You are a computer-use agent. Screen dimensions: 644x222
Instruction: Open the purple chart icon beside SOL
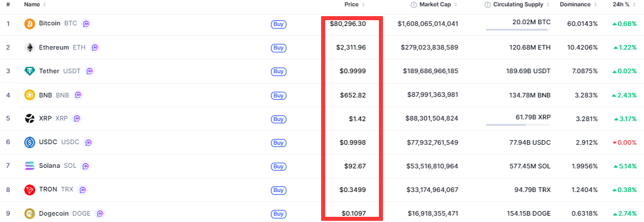85,166
